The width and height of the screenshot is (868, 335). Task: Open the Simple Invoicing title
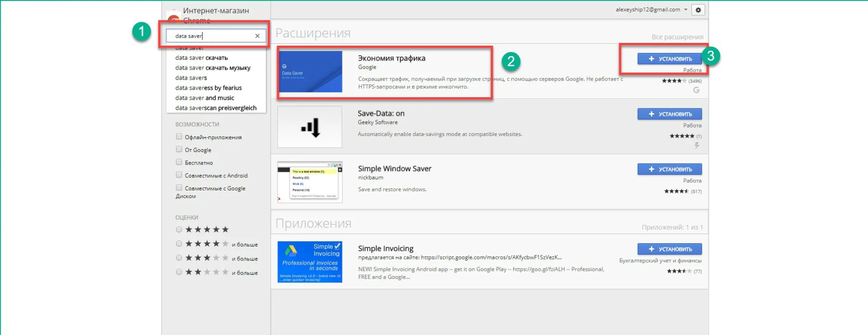click(386, 249)
